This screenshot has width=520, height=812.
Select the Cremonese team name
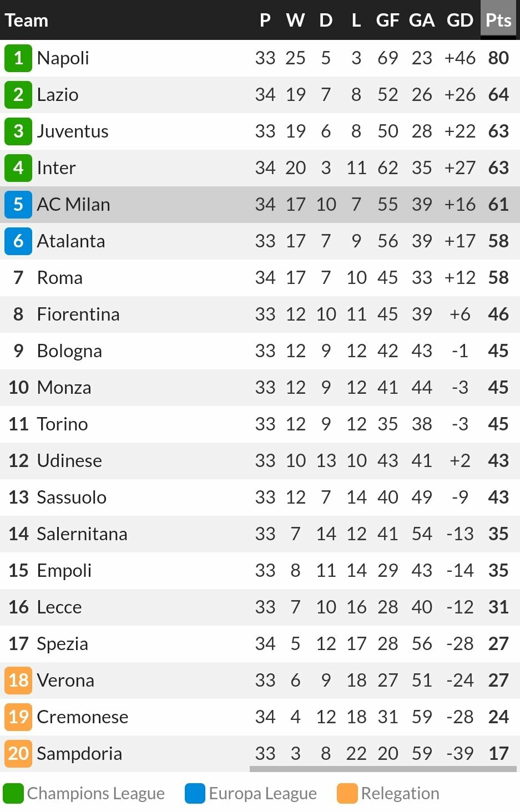coord(83,717)
